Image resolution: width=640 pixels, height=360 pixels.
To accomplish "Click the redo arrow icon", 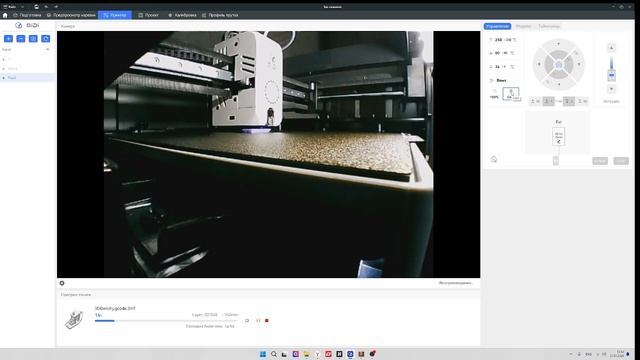I will click(56, 7).
